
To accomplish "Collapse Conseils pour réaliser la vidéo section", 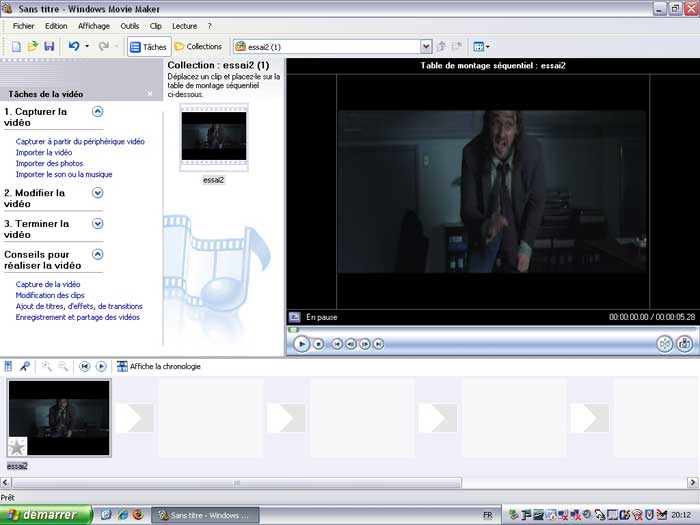I will pos(97,254).
